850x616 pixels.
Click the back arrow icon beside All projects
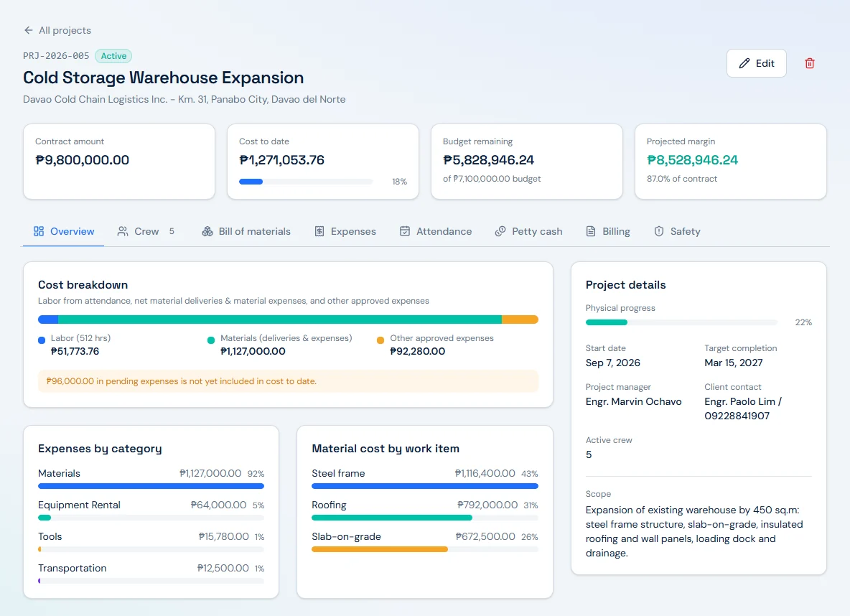click(28, 30)
